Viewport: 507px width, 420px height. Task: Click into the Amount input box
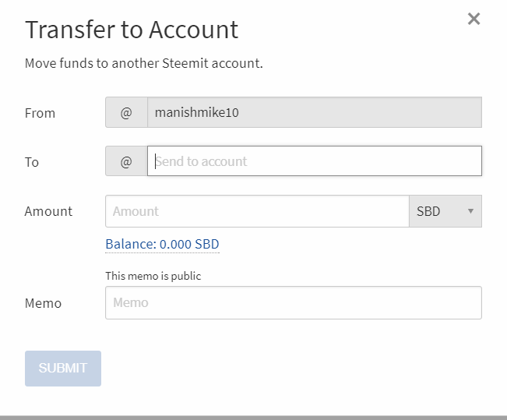click(x=257, y=211)
